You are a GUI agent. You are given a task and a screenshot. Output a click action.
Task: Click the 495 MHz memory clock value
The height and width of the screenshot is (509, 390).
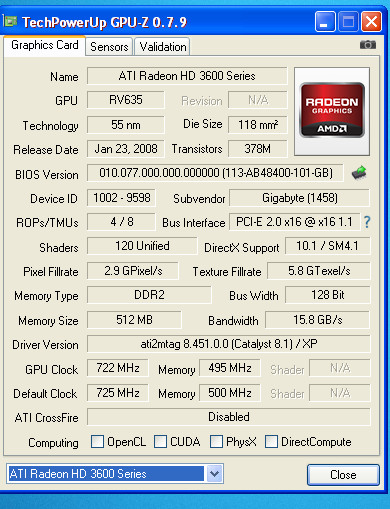230,368
